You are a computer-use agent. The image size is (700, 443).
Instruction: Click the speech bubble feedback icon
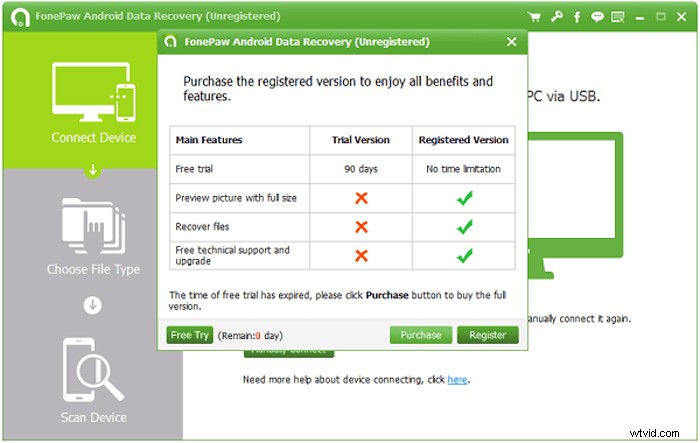pos(597,17)
